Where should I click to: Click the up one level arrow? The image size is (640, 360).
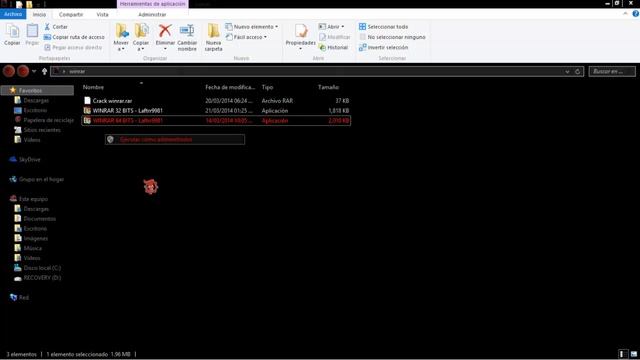pyautogui.click(x=44, y=71)
